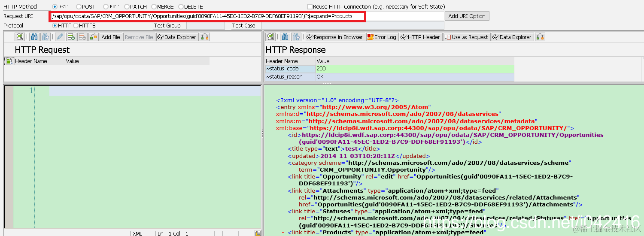Select the GET HTTP method
Screen dimensions: 644x236
coord(55,7)
